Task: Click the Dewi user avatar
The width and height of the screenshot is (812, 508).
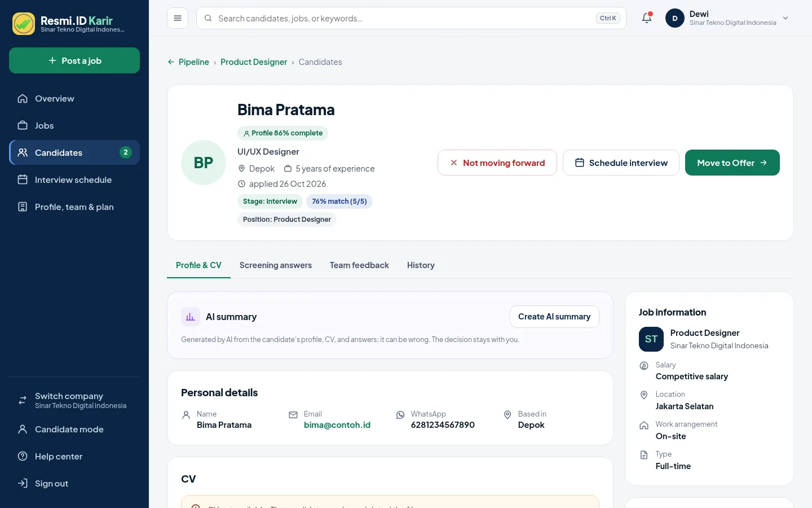Action: (675, 18)
